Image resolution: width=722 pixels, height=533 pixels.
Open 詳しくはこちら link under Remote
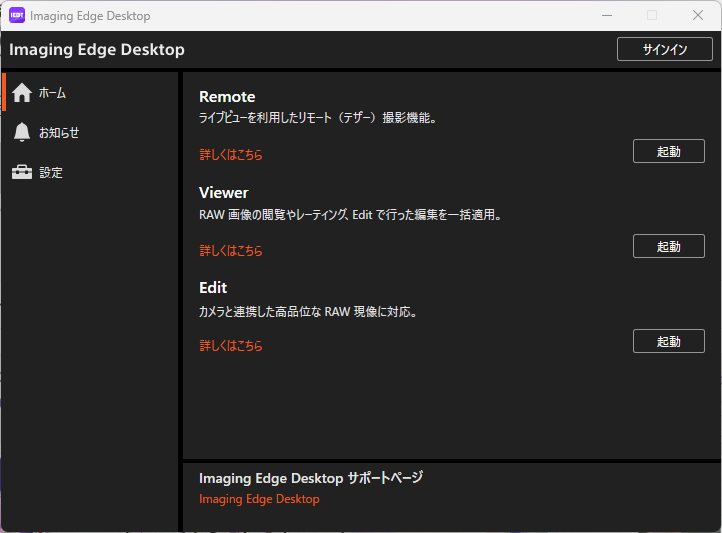[x=231, y=155]
